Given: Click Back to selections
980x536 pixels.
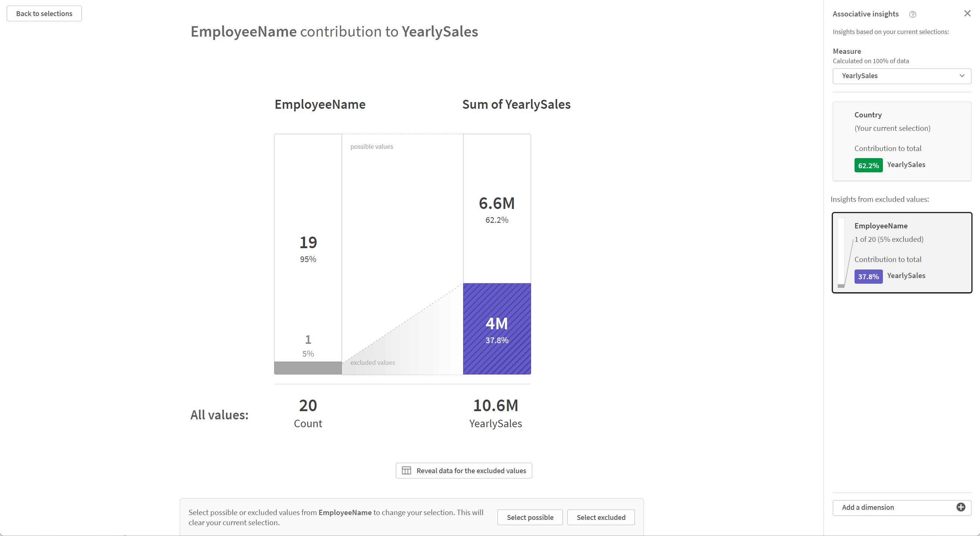Looking at the screenshot, I should (x=44, y=13).
